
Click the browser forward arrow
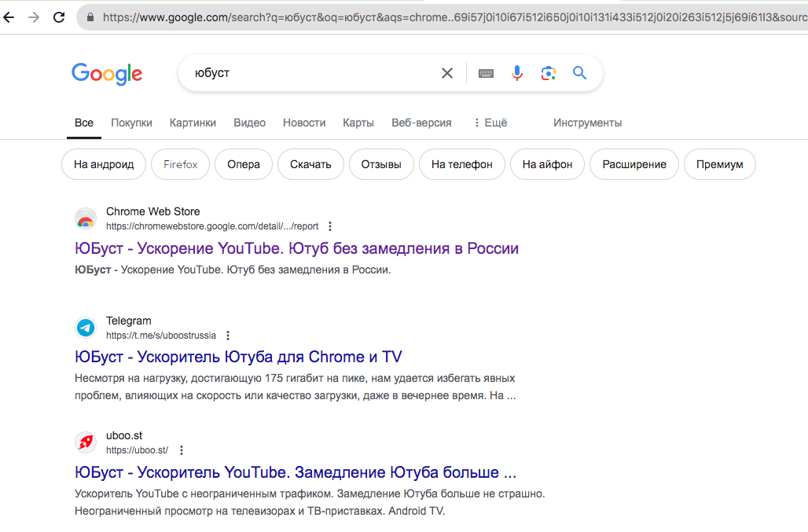coord(34,17)
